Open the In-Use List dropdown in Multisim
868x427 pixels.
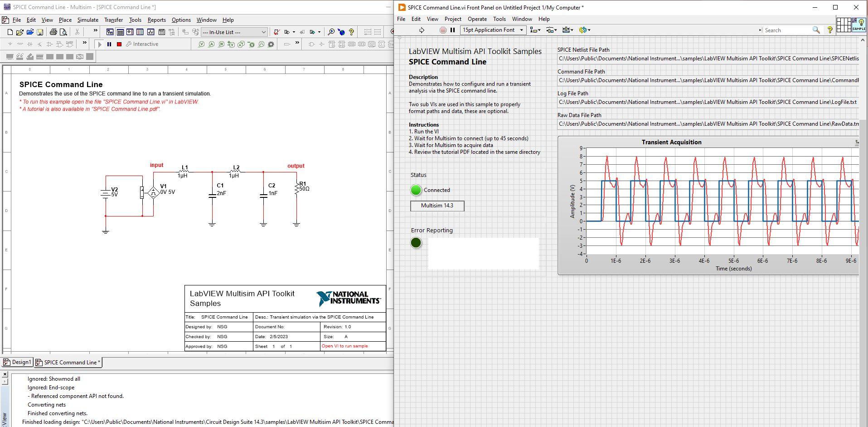[x=234, y=32]
